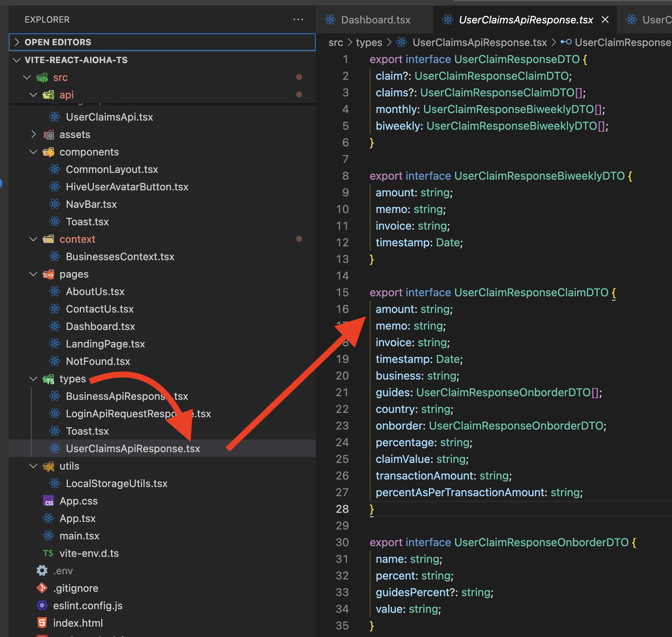Click the TS icon beside vite-env.d.ts
Image resolution: width=672 pixels, height=637 pixels.
point(48,553)
